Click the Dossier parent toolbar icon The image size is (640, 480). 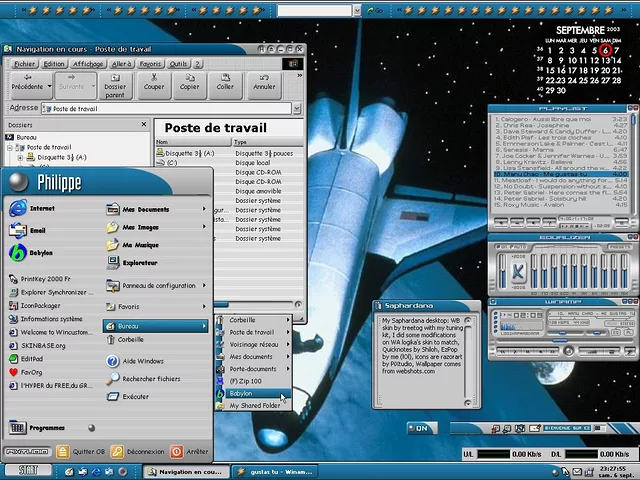point(116,84)
